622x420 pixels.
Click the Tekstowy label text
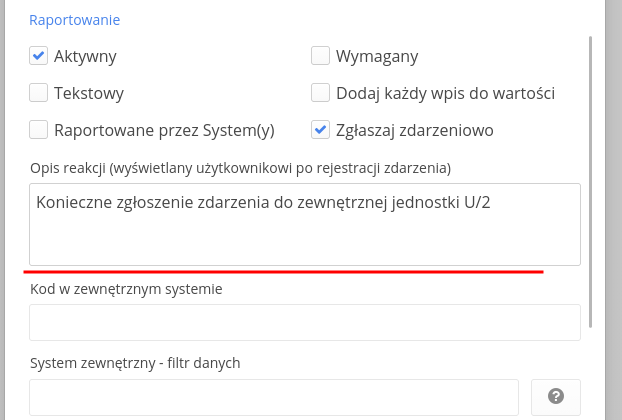point(89,93)
